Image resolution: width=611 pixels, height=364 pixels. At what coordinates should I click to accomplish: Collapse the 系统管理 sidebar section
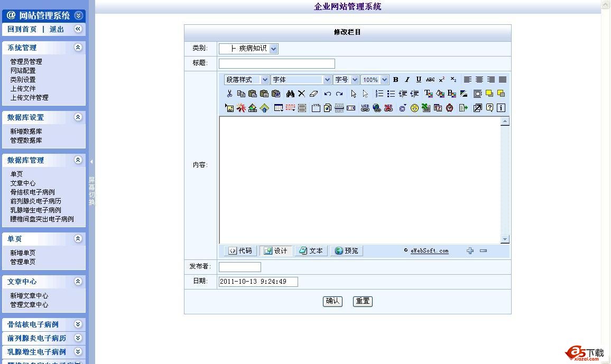click(78, 47)
